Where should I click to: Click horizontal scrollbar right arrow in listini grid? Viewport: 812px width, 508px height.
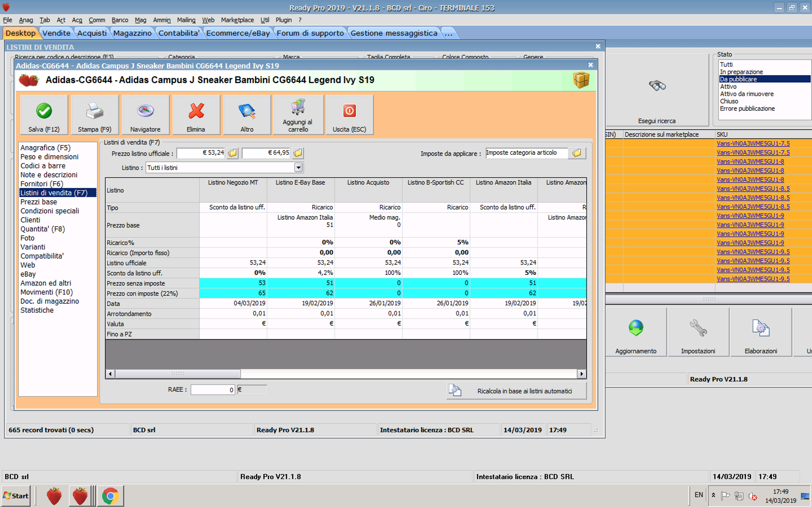(x=581, y=374)
